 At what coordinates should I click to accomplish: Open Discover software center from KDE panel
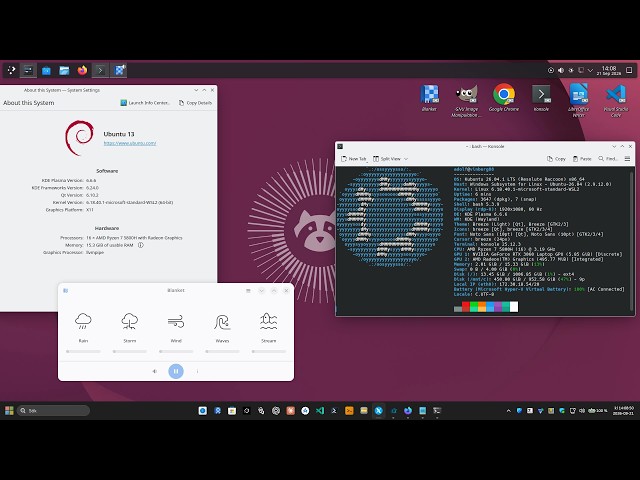coord(46,70)
